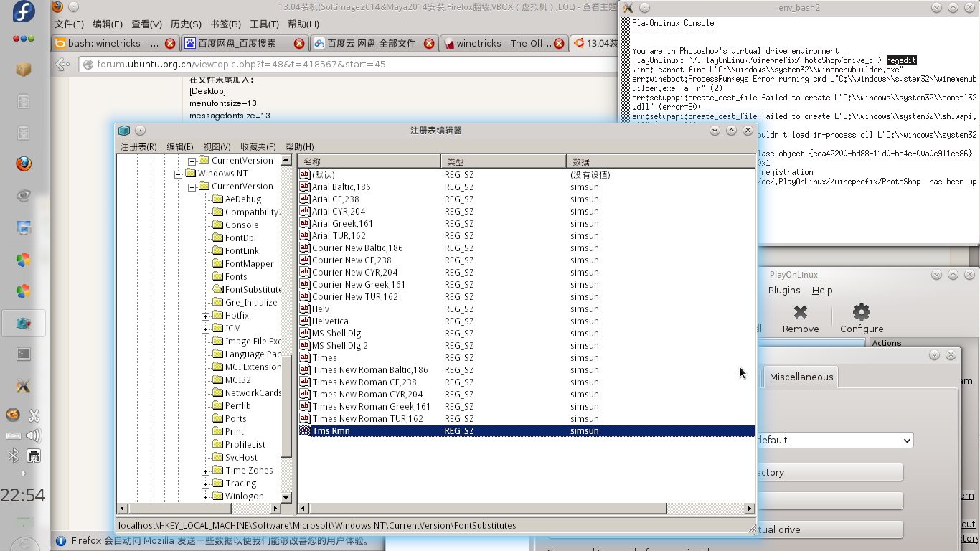Open Firefox 书签(B) bookmarks menu
Viewport: 980px width, 551px height.
225,24
